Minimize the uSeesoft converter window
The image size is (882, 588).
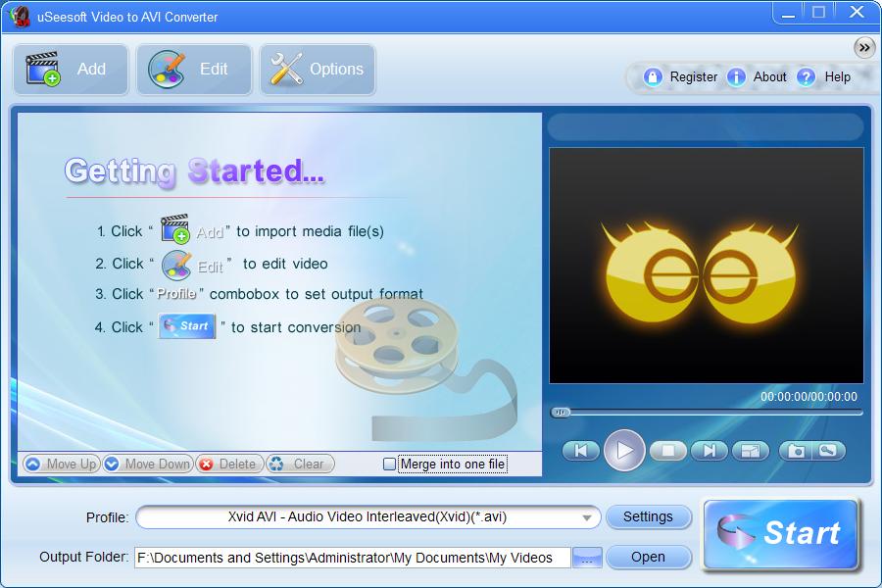[789, 13]
